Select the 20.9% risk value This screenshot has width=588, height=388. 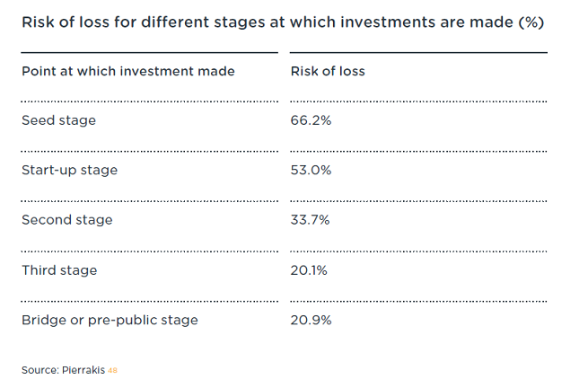click(312, 320)
